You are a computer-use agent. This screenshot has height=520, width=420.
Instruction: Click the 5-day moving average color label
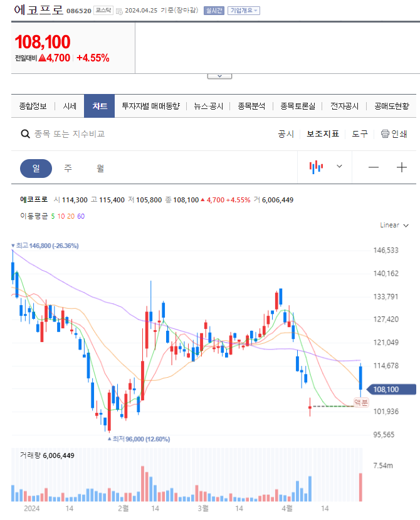[53, 216]
